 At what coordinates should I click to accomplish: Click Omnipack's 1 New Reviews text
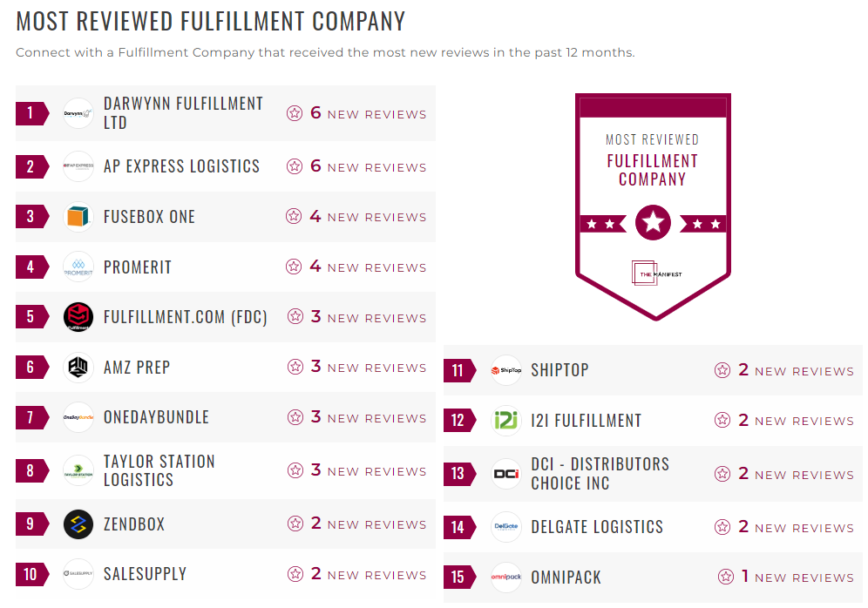(797, 578)
